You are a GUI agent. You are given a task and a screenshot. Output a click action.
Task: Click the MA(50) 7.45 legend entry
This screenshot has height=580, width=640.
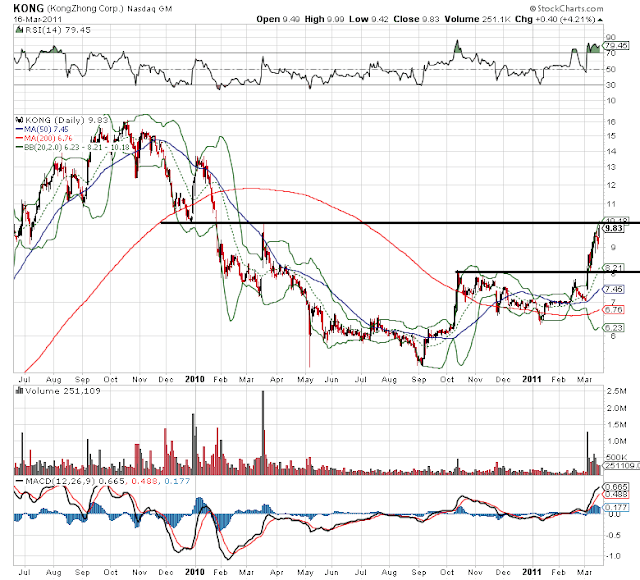pos(42,129)
